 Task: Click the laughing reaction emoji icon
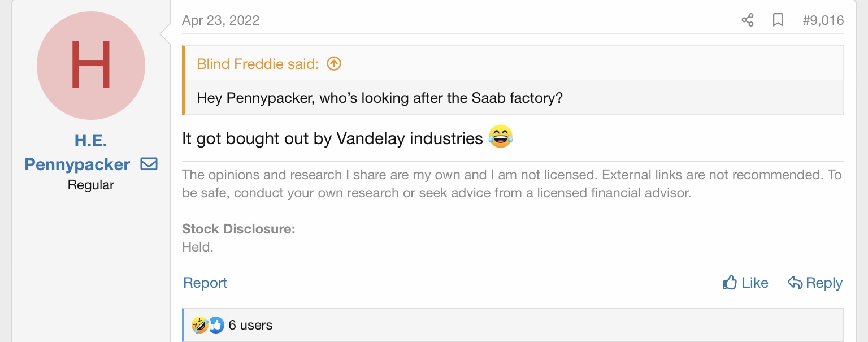point(199,325)
